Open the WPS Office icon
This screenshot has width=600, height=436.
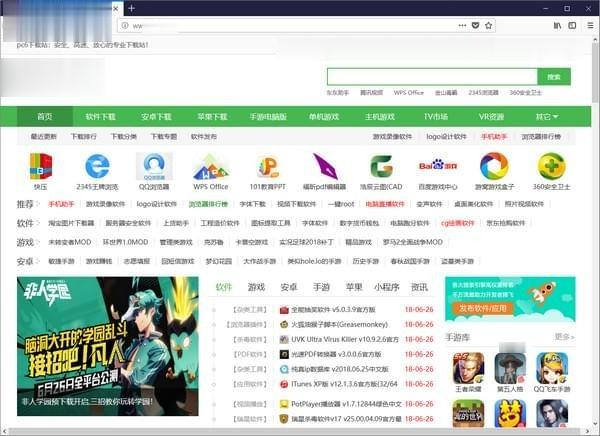[x=210, y=167]
